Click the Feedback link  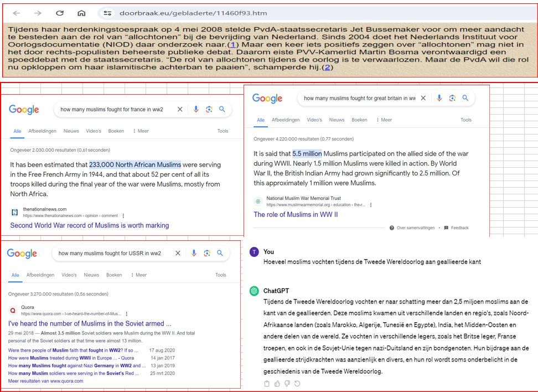pos(456,228)
